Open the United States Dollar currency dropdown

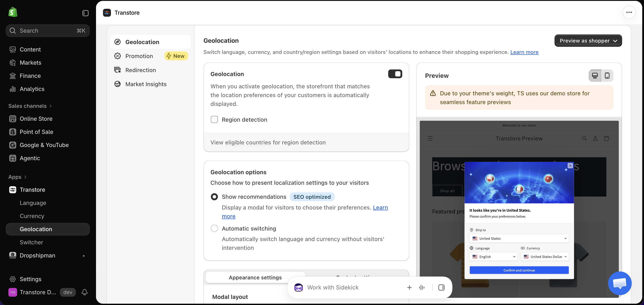[x=545, y=257]
